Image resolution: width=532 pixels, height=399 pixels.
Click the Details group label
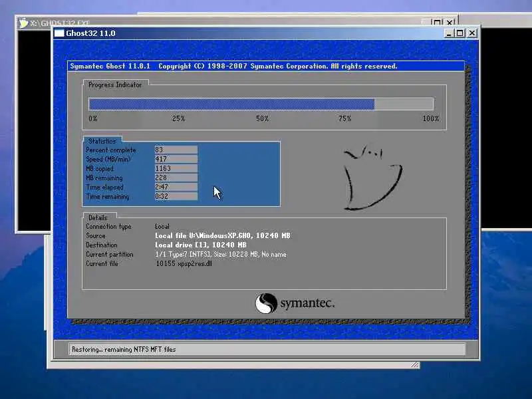pos(98,217)
